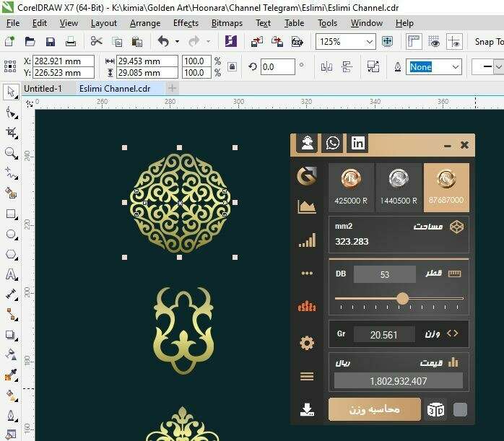Expand the outline width None dropdown
The height and width of the screenshot is (441, 504).
point(455,67)
